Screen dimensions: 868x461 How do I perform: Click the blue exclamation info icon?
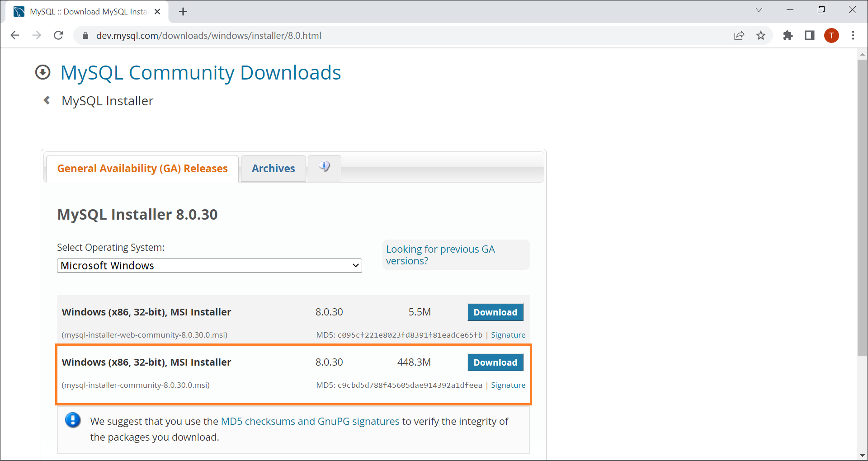point(73,420)
